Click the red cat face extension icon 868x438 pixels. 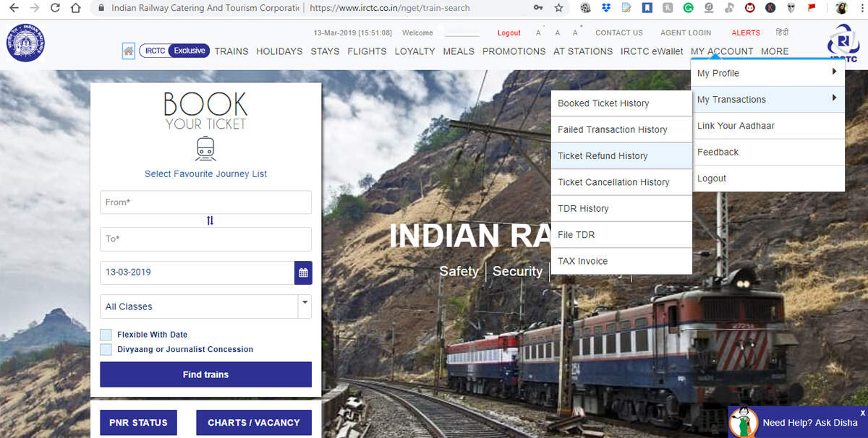750,8
